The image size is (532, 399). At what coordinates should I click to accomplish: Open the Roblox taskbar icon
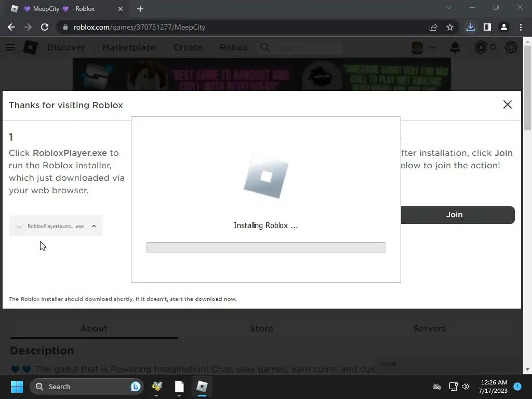(202, 387)
